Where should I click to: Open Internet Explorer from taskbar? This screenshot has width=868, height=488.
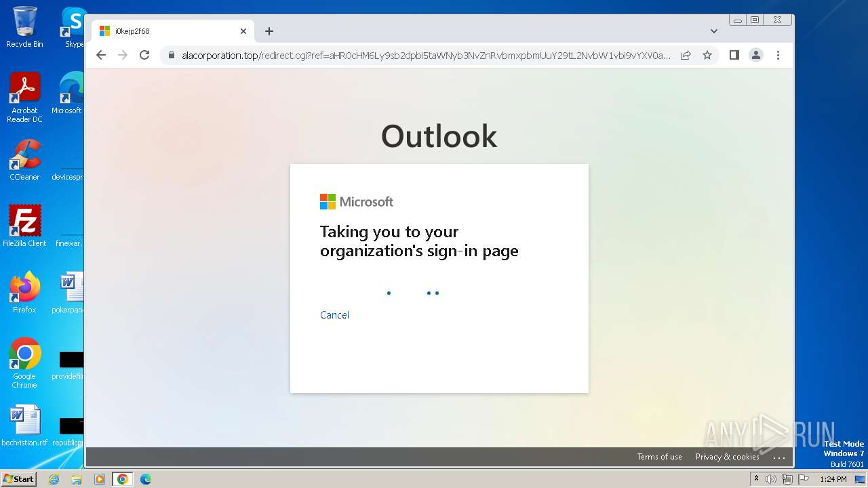(x=54, y=479)
